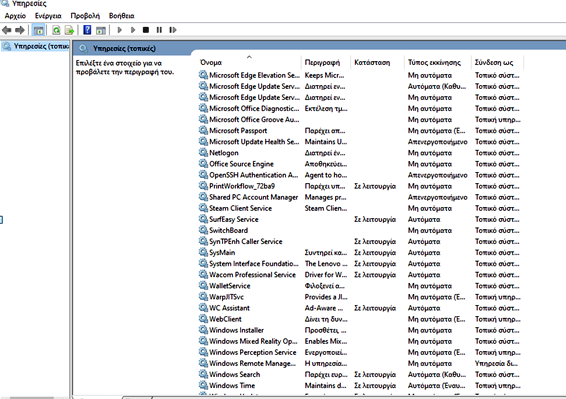Click 'The Lenovo' description of System Interface Foundation
The width and height of the screenshot is (566, 399).
click(x=326, y=264)
